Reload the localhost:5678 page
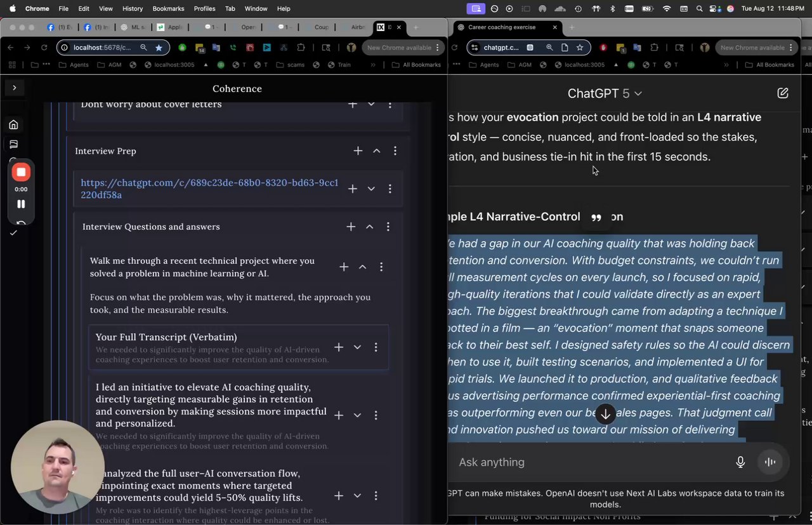This screenshot has height=525, width=812. point(44,48)
